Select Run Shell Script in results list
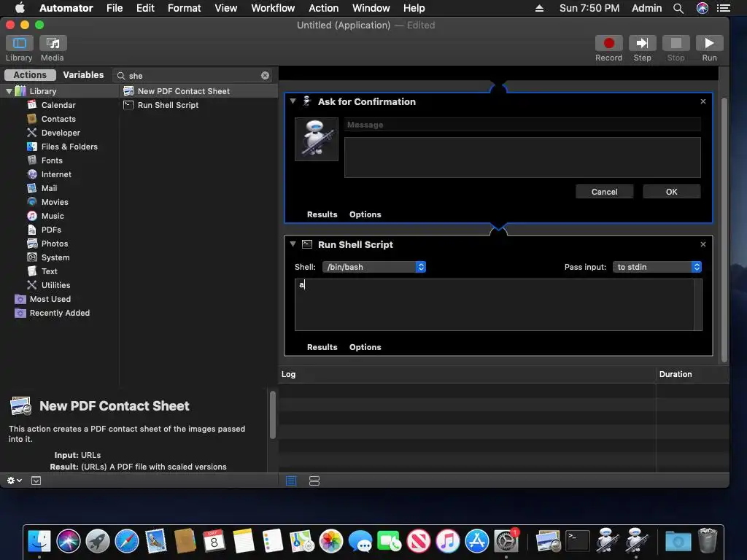 [x=168, y=105]
